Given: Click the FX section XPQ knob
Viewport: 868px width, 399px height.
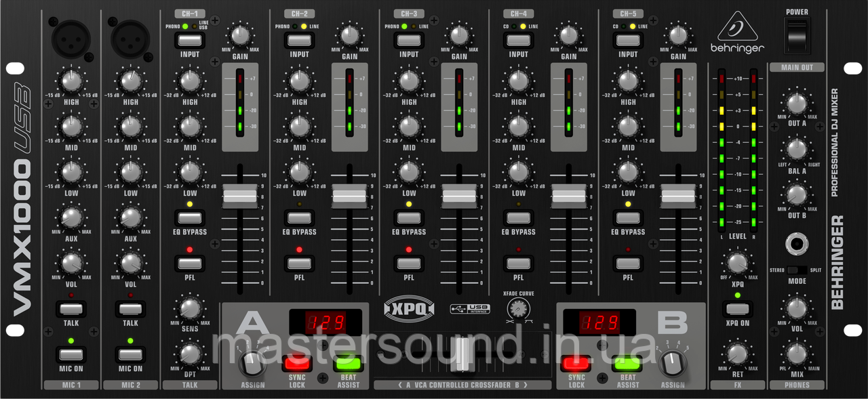Looking at the screenshot, I should 737,262.
